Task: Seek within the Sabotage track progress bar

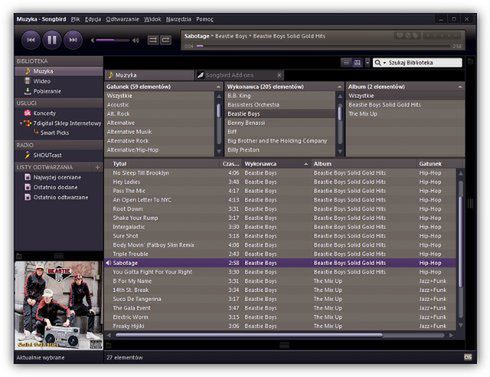Action: (x=323, y=46)
